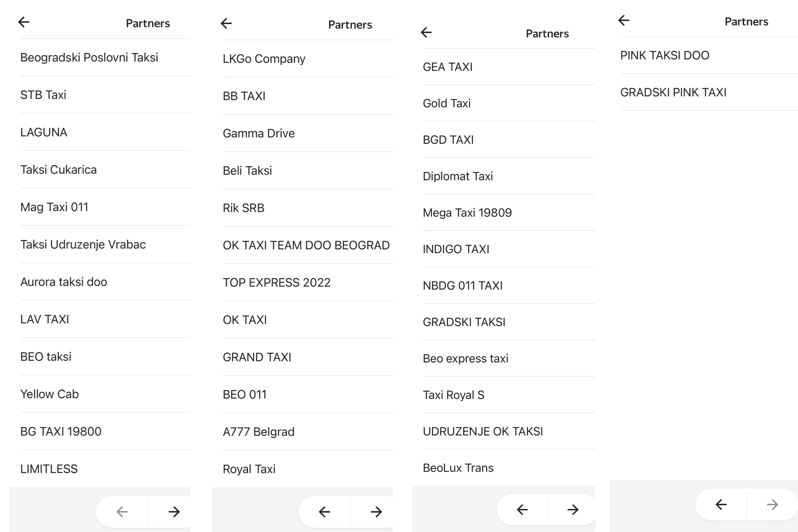The image size is (798, 532).
Task: Go back from the GEA TAXI list
Action: [426, 32]
